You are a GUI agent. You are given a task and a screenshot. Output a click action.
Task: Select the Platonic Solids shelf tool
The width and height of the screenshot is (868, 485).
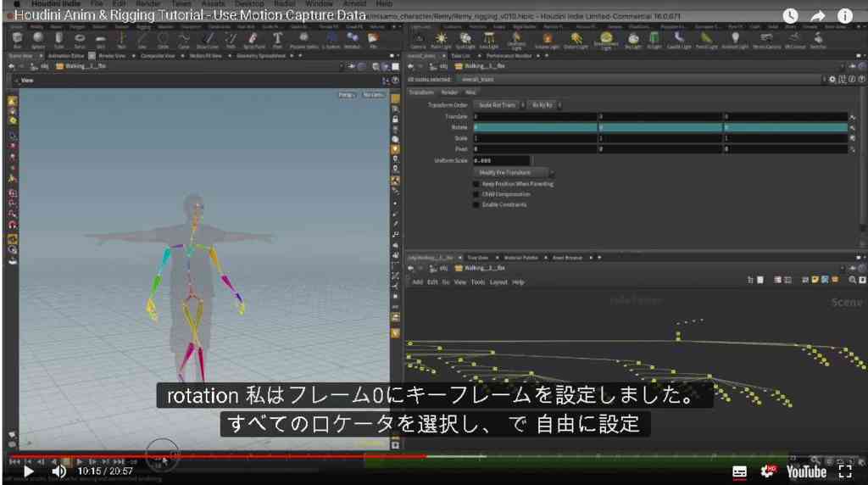pos(303,40)
